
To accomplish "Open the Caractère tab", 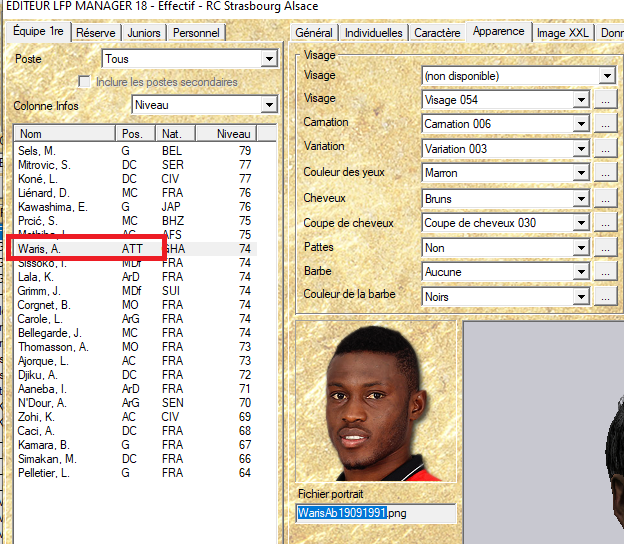I will pos(437,33).
